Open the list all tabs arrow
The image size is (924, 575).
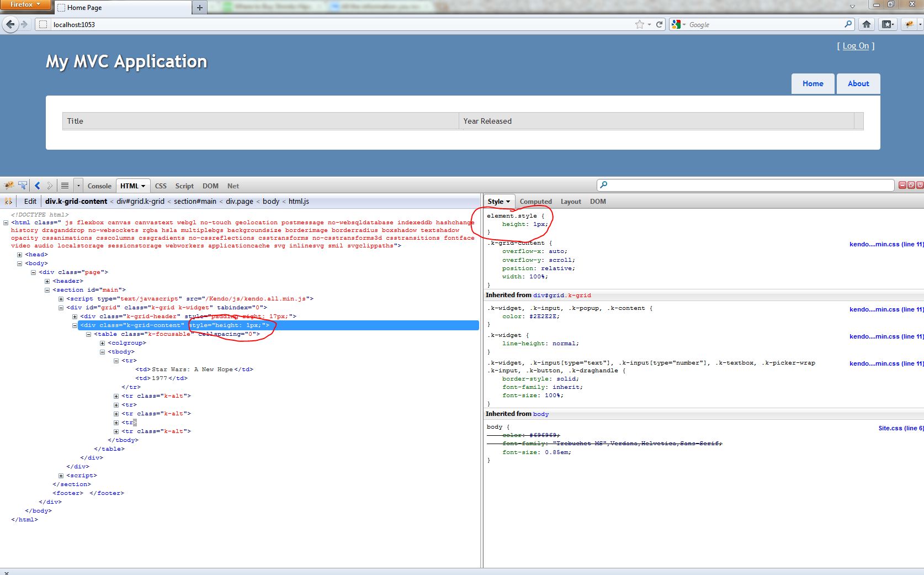(852, 7)
